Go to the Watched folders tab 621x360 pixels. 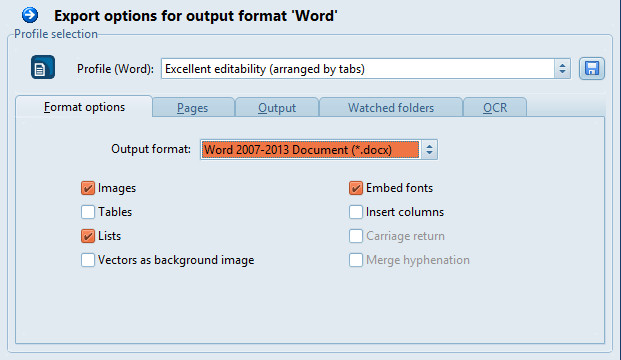[391, 107]
